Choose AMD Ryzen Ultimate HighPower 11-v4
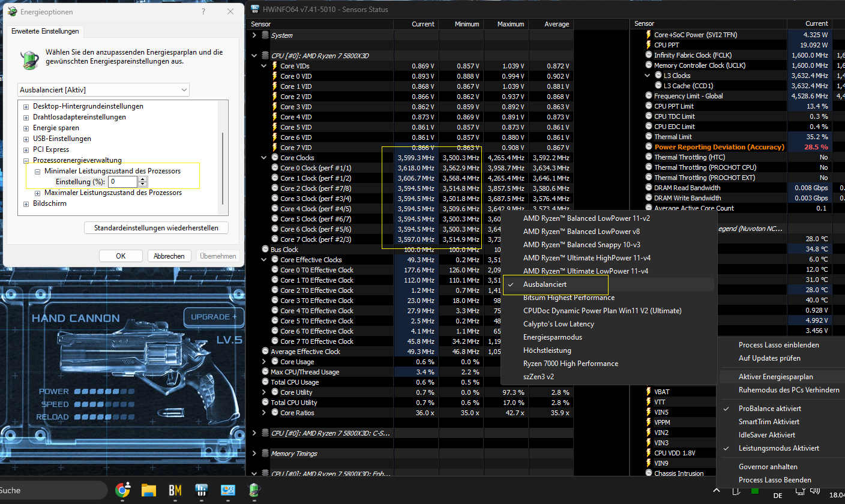 pos(608,258)
